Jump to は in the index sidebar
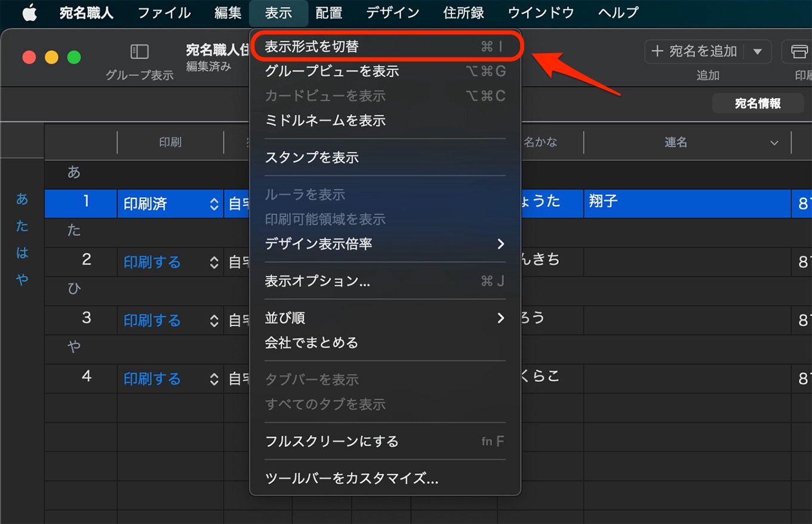 tap(22, 253)
